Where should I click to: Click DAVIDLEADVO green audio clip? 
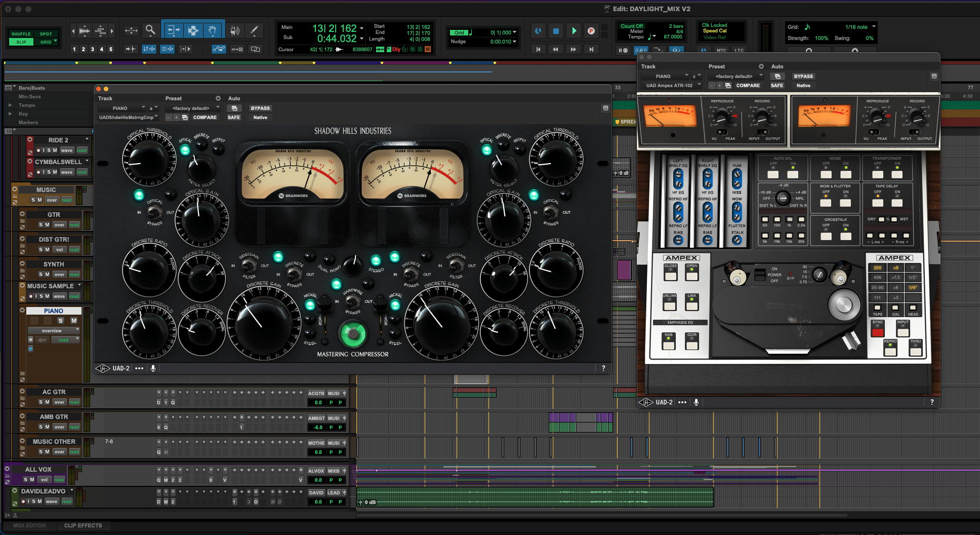point(535,497)
